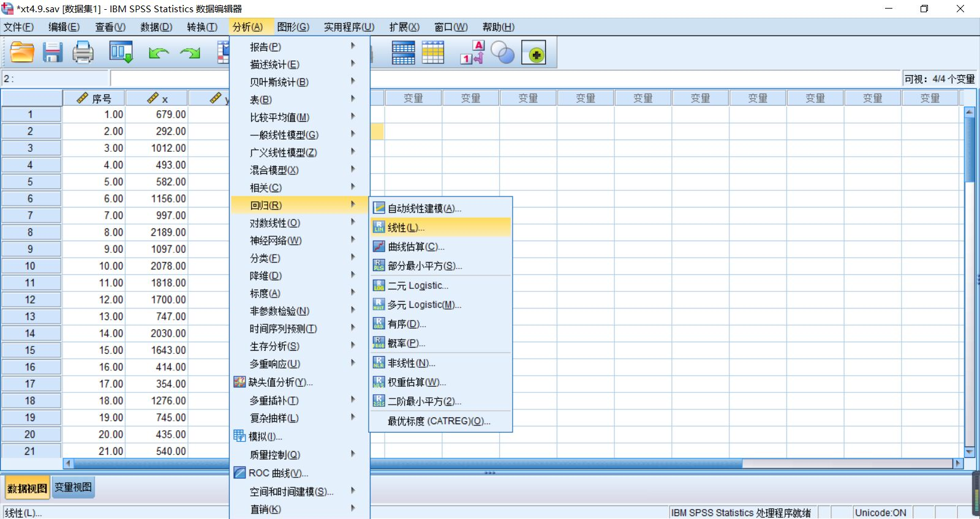Select the 序号 column header
980x519 pixels.
point(94,99)
